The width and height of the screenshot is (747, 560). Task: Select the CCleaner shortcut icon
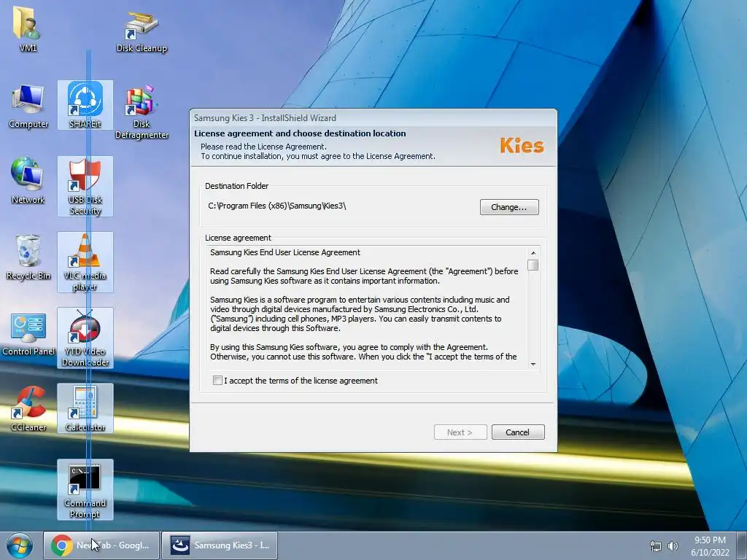[x=28, y=408]
